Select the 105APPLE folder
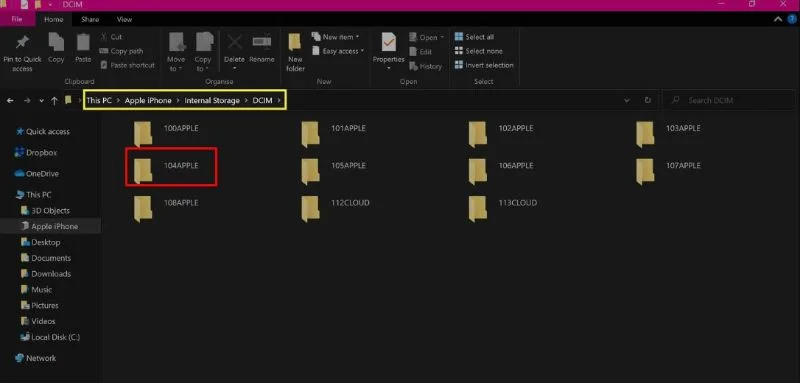The height and width of the screenshot is (383, 800). click(333, 171)
